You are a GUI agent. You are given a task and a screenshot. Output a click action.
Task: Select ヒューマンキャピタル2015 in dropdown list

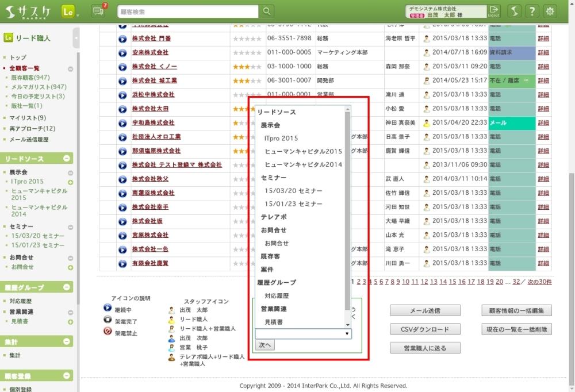(303, 151)
